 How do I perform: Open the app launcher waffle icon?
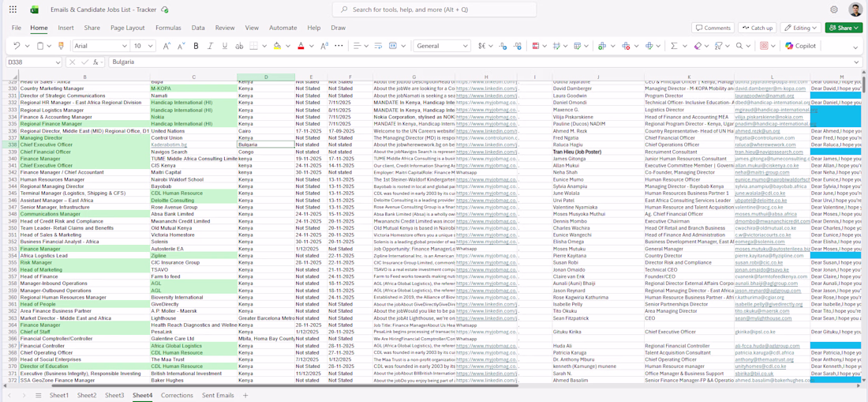(13, 9)
